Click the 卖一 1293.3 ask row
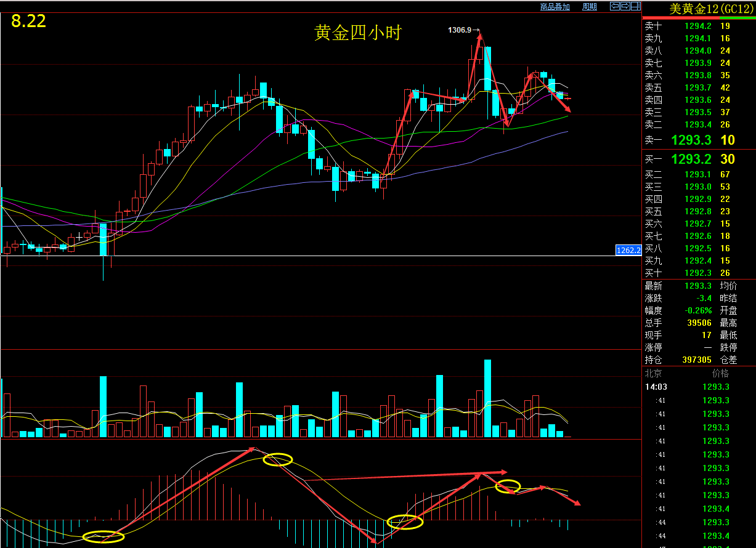The height and width of the screenshot is (548, 756). (699, 140)
